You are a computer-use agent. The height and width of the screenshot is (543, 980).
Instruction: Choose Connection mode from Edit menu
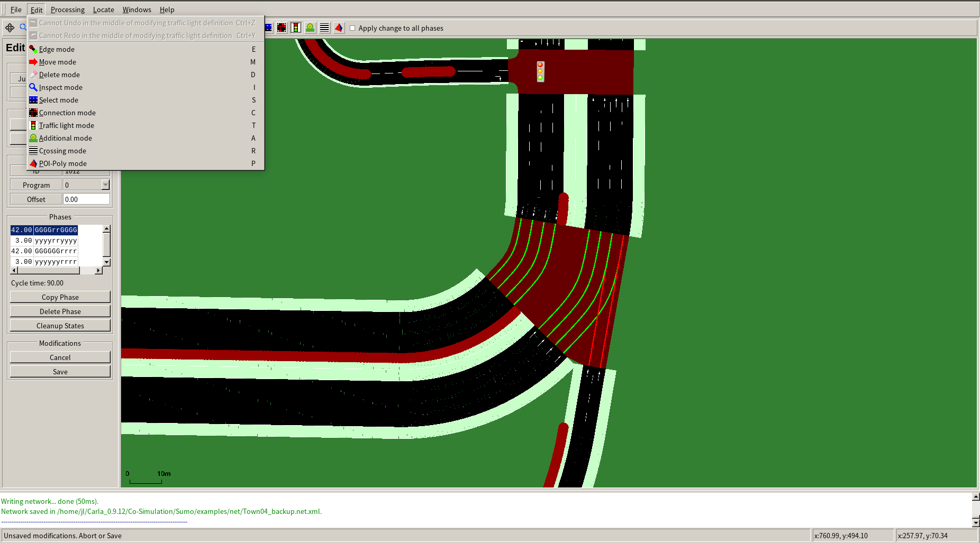pos(146,113)
